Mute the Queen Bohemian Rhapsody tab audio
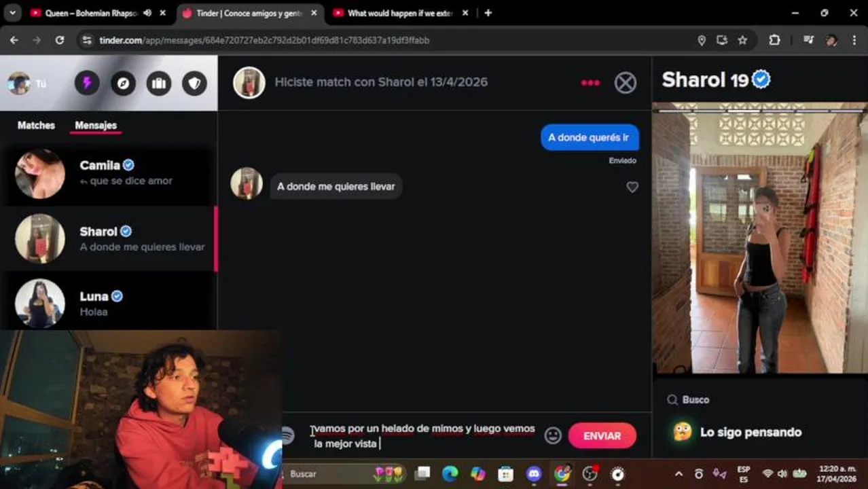 pos(147,13)
